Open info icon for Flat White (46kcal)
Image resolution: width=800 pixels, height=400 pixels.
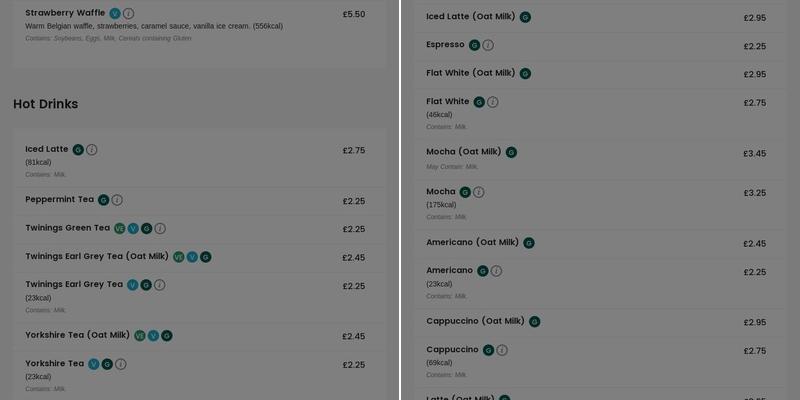tap(493, 102)
